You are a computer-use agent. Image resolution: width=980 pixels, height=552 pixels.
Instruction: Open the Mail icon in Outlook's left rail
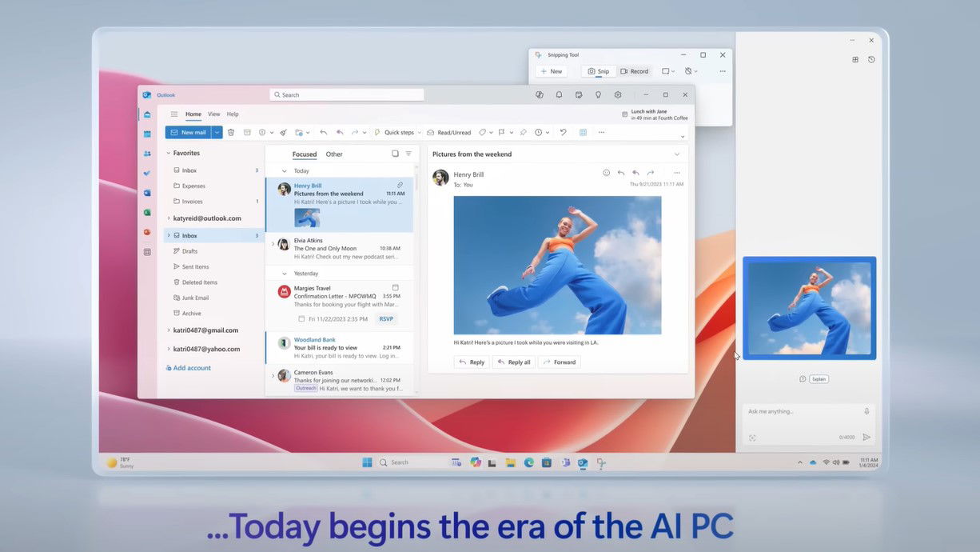coord(147,114)
